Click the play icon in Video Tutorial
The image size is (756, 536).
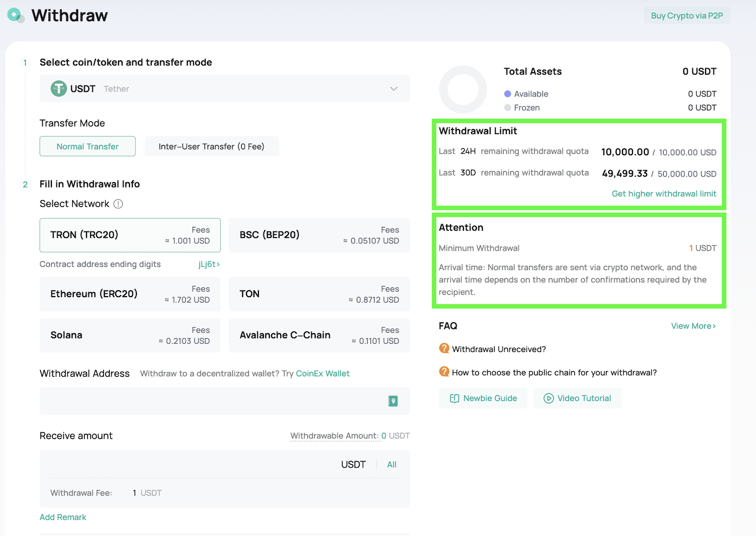[x=548, y=399]
